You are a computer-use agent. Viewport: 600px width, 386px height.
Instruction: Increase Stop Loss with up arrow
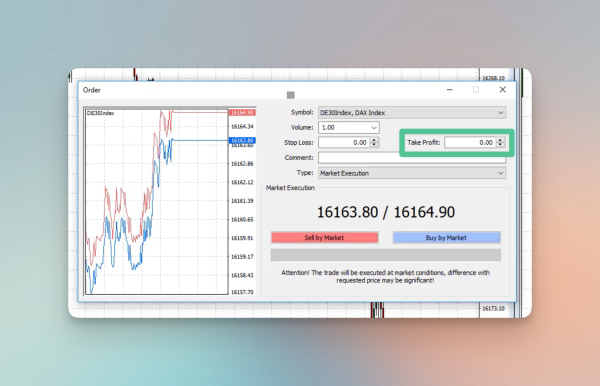(375, 140)
